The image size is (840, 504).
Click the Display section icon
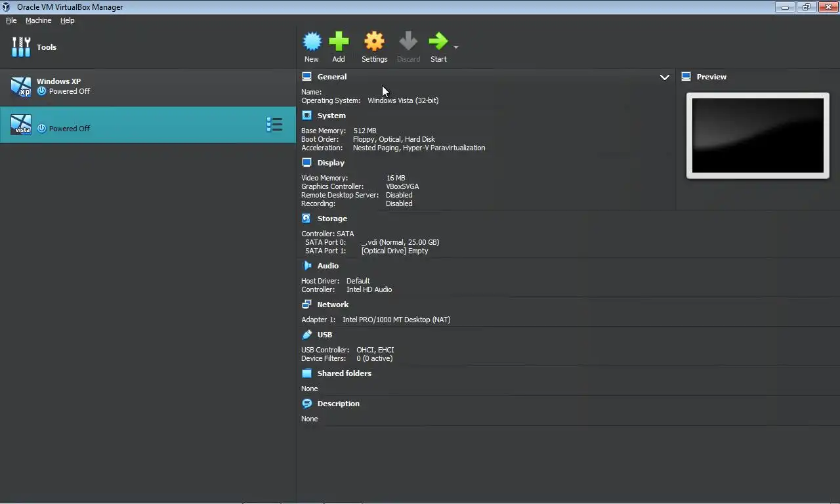coord(306,162)
